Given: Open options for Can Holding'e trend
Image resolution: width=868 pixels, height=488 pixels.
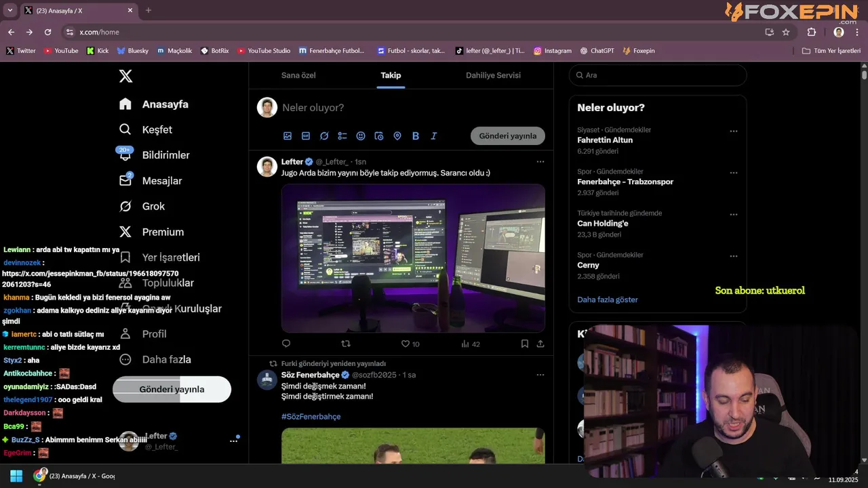Looking at the screenshot, I should coord(734,214).
